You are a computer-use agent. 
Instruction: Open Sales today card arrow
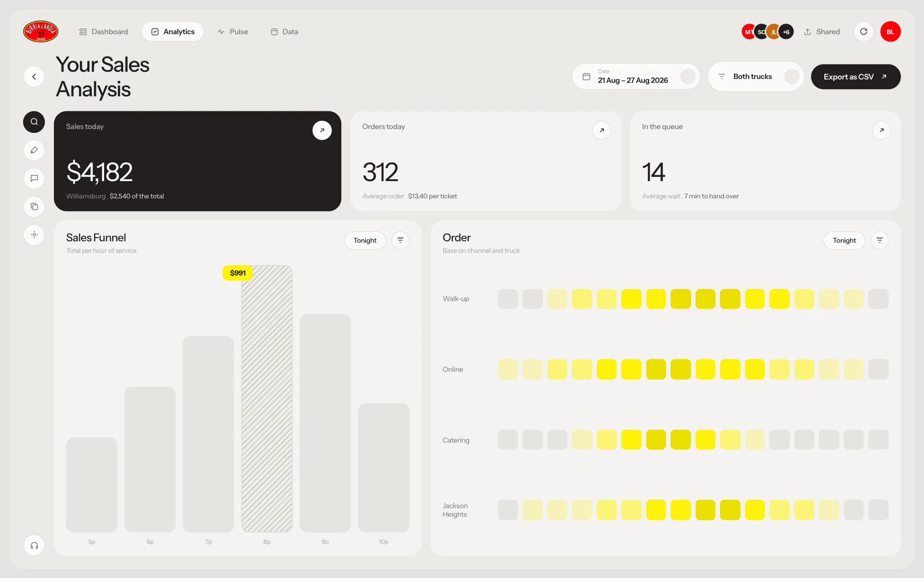click(322, 131)
